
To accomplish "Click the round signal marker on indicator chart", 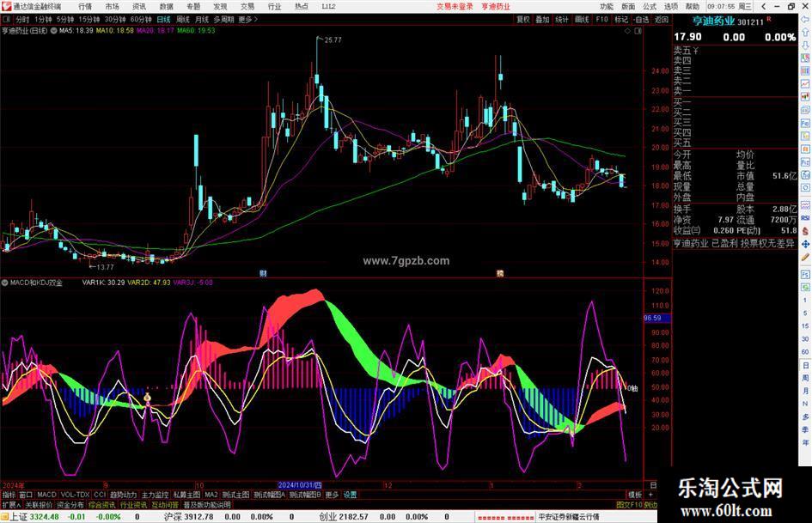I will pos(147,398).
